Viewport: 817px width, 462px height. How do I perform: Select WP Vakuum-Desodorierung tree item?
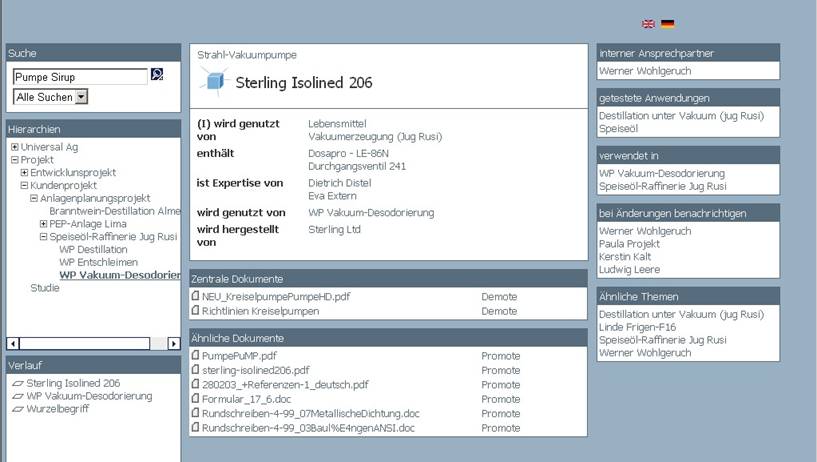pos(120,275)
